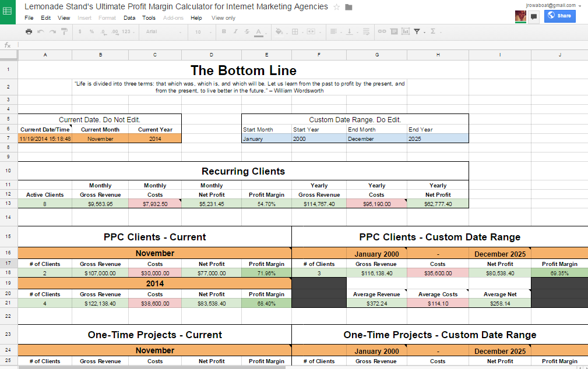Select the Paint format roller icon
The height and width of the screenshot is (369, 588).
[x=64, y=31]
